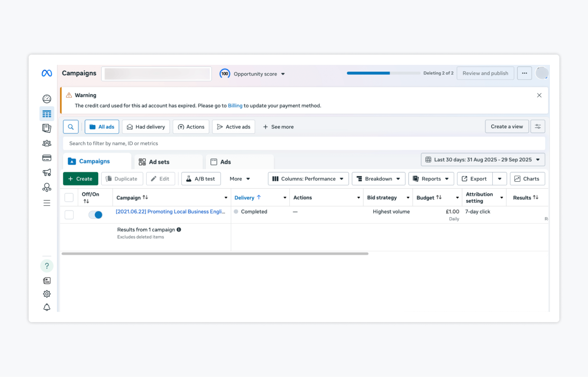The image size is (588, 377).
Task: Turn off the campaign toggle switch
Action: (95, 215)
